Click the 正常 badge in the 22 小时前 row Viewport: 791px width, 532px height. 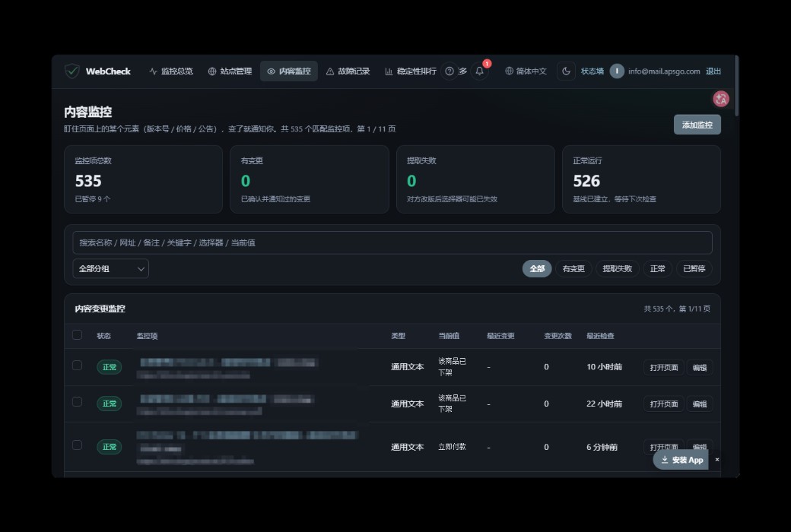coord(109,404)
